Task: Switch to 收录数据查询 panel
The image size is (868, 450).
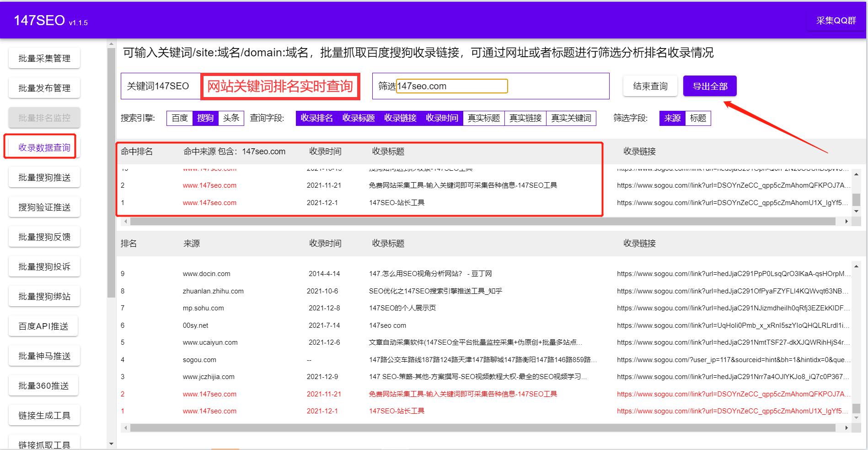Action: (x=43, y=147)
